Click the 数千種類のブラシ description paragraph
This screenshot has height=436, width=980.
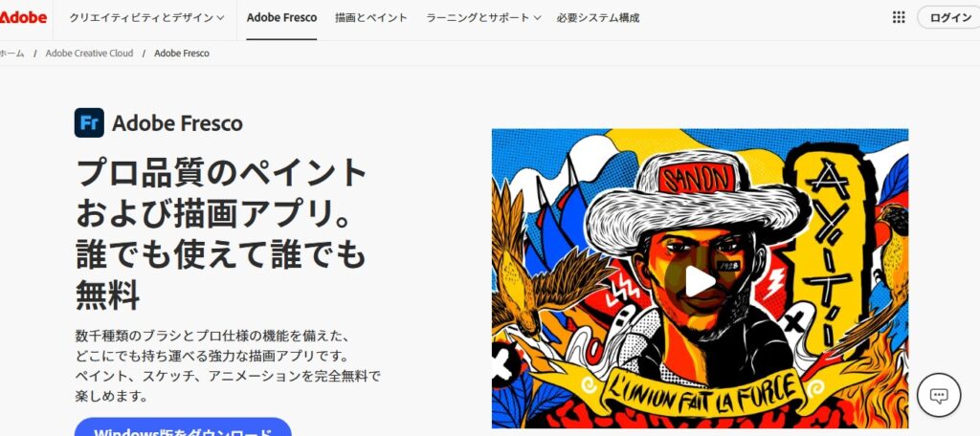click(228, 365)
